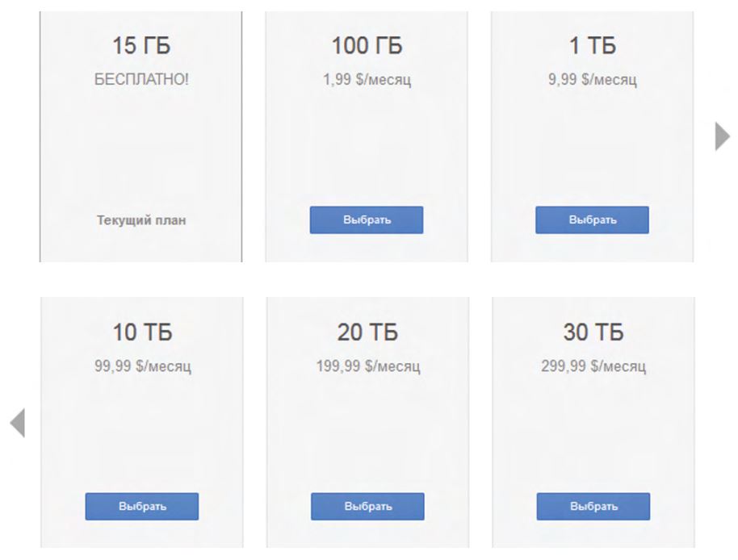Click the 9,99 $/месяц price text
The image size is (738, 560).
pyautogui.click(x=593, y=80)
